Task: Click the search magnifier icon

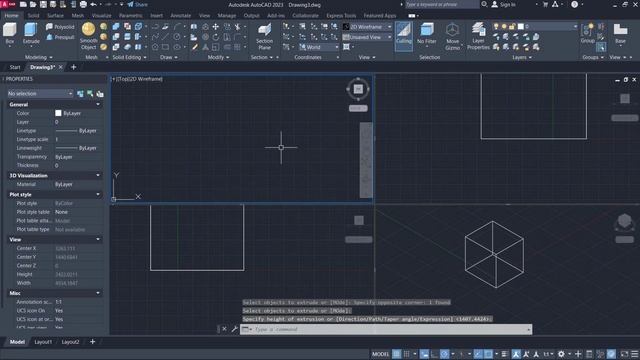Action: click(x=484, y=4)
